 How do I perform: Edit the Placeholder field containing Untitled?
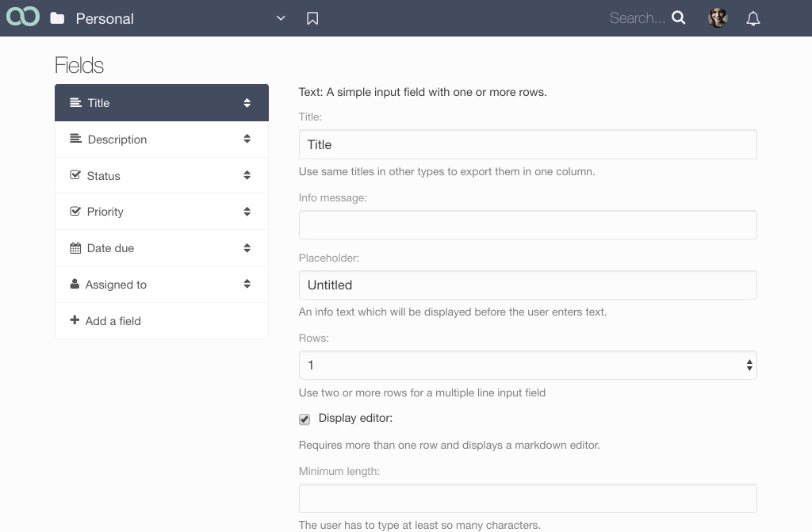[x=527, y=285]
